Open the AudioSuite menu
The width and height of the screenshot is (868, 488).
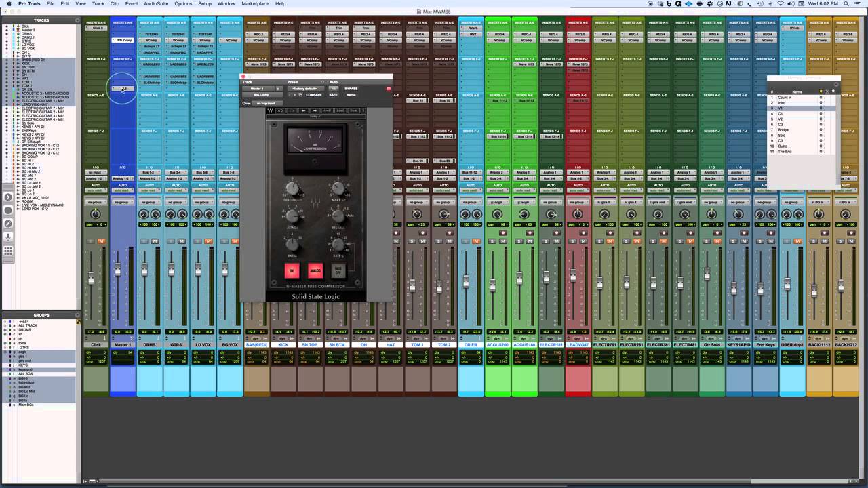(156, 4)
